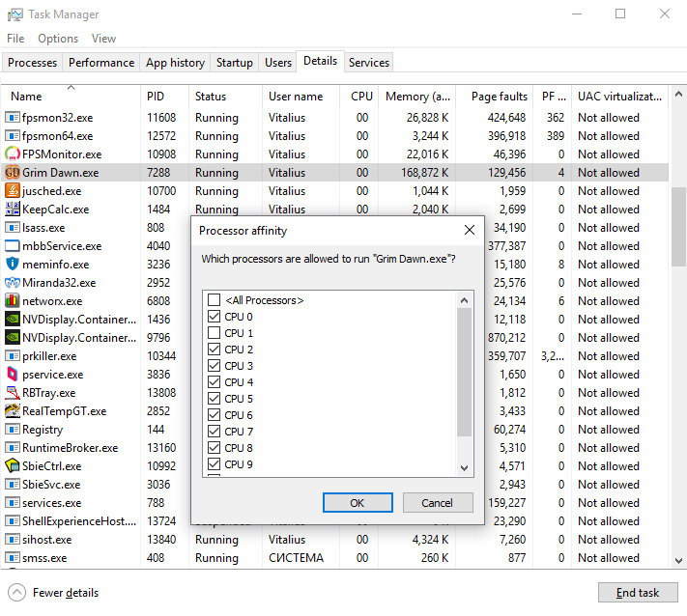The image size is (687, 616).
Task: Click the Registry process icon
Action: [x=13, y=430]
